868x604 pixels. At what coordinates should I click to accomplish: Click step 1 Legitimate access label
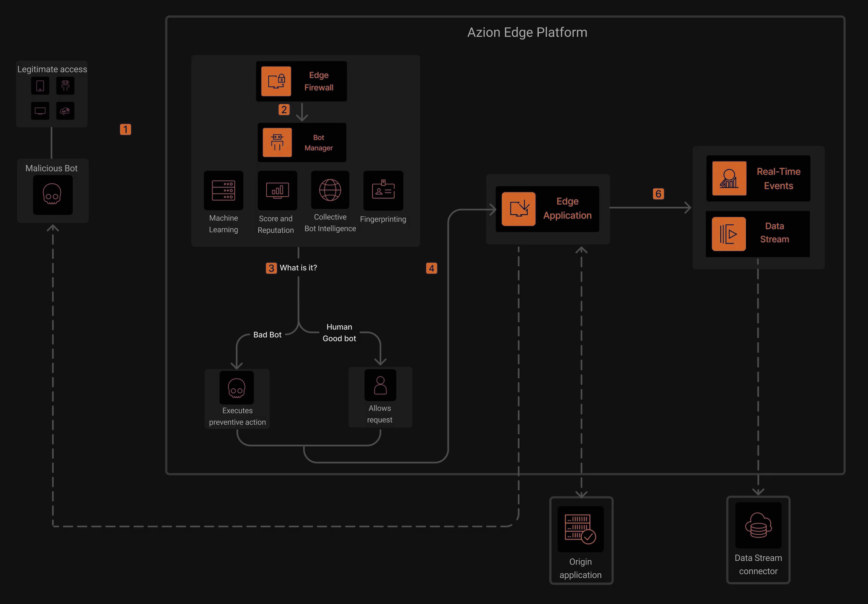(52, 69)
